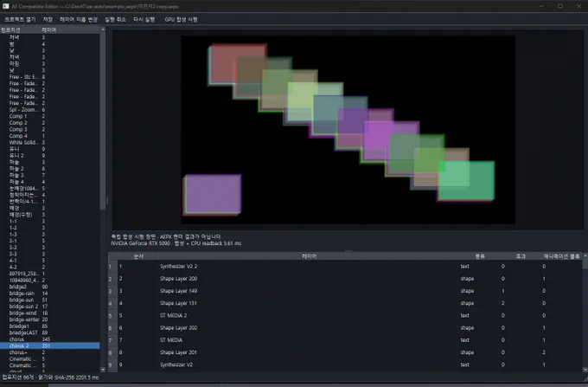The image size is (588, 387).
Task: Select the briedge1 composition
Action: tap(50, 326)
